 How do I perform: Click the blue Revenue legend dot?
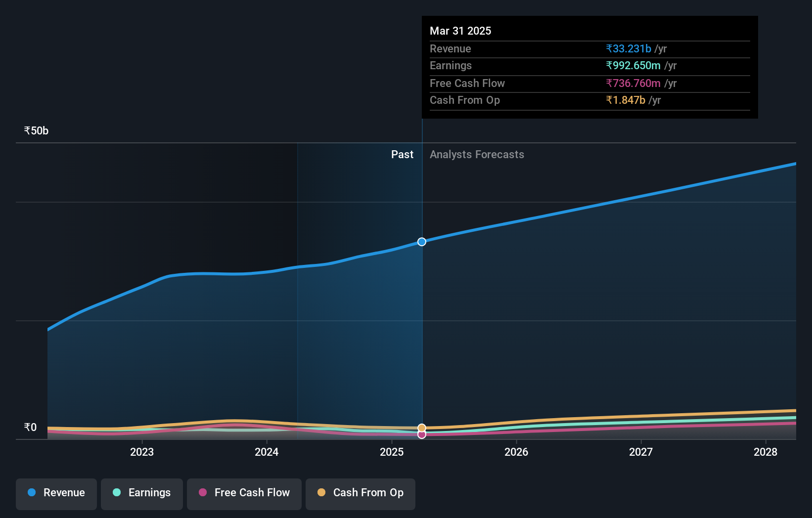(x=32, y=492)
